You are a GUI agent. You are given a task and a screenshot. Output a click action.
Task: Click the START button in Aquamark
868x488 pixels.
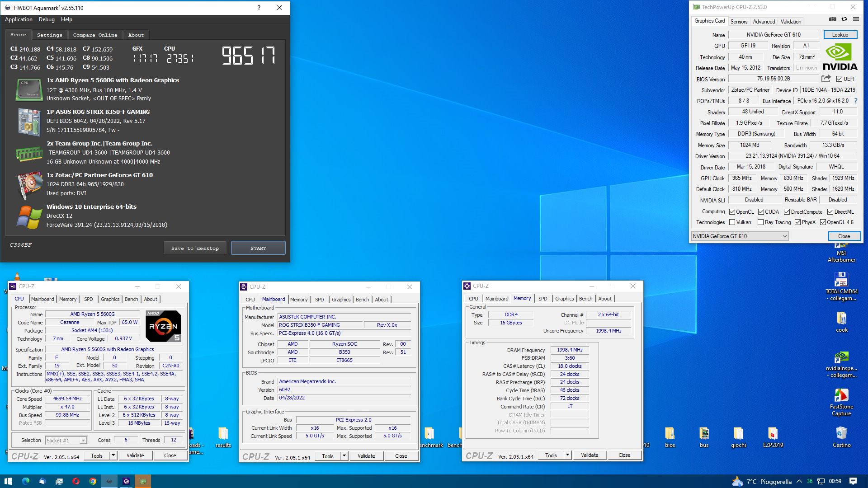(x=258, y=248)
